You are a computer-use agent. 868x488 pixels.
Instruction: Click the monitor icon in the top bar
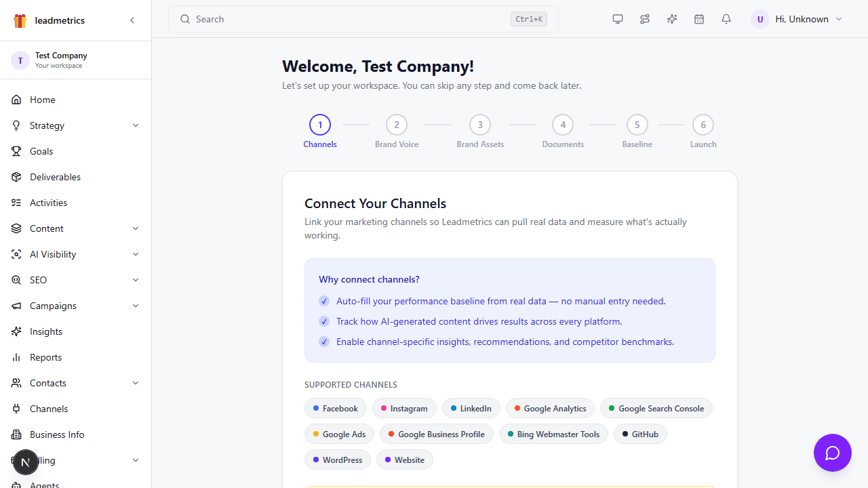(618, 19)
